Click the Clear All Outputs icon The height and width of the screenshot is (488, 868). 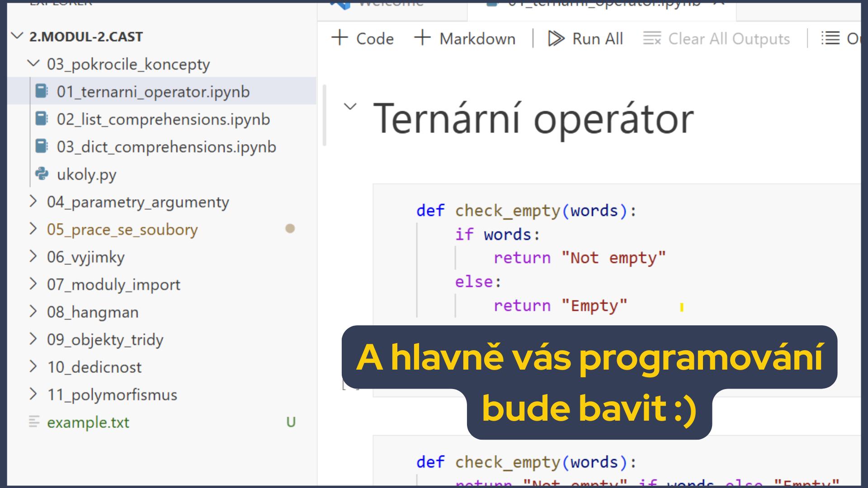pyautogui.click(x=652, y=38)
